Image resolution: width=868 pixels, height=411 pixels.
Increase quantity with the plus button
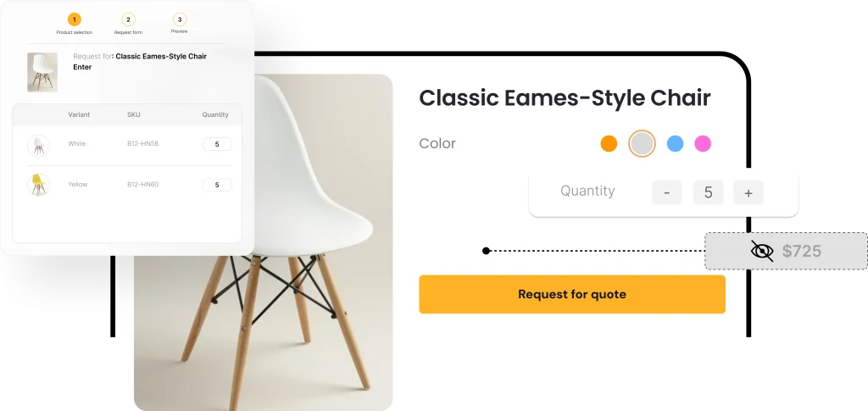pos(748,192)
